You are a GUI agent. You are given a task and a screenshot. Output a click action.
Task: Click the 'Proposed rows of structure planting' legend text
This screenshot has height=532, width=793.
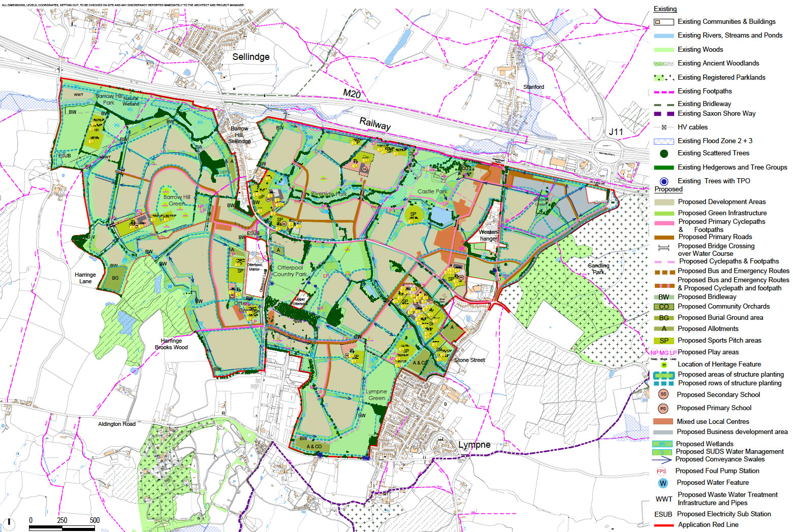[729, 383]
